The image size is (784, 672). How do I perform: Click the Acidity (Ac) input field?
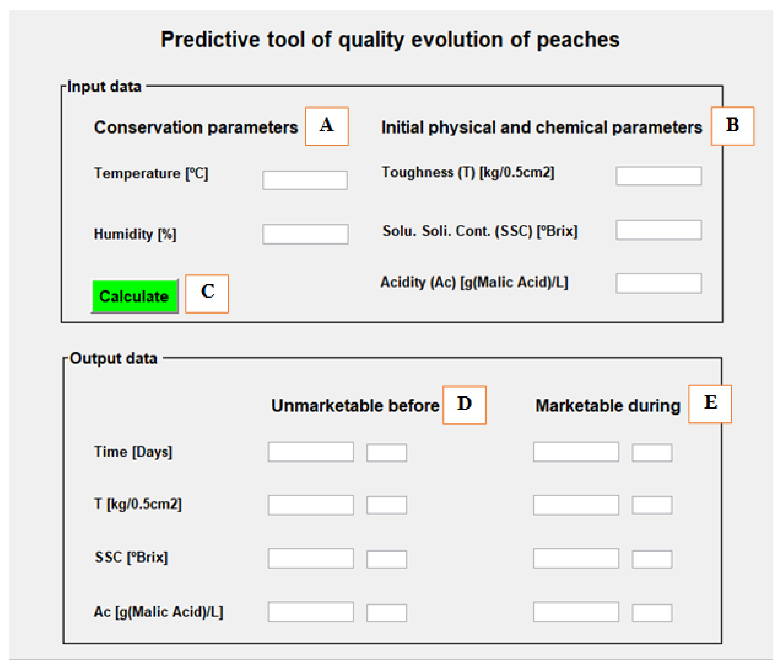pyautogui.click(x=658, y=283)
